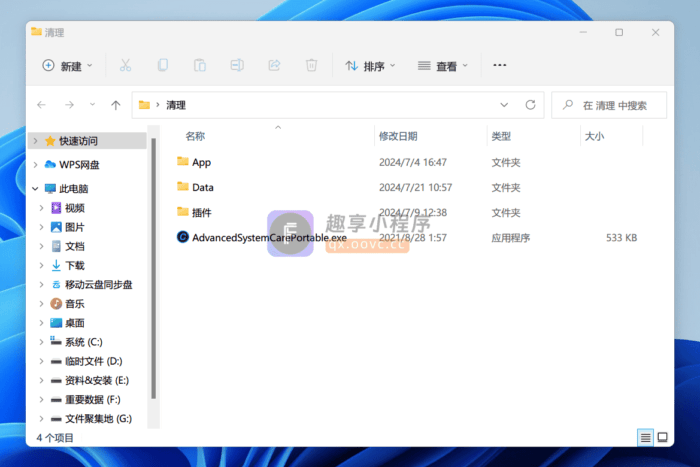
Task: Click the 2024/7/21 10:57 date cell
Action: click(x=416, y=188)
